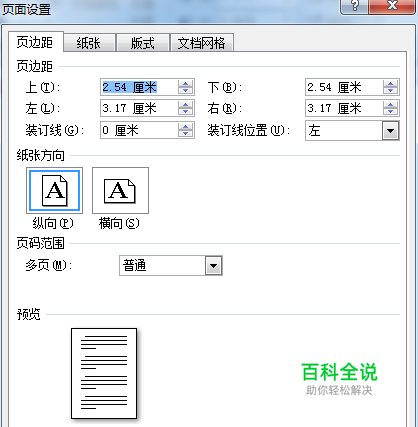This screenshot has height=427, width=418.
Task: Close the 页面设置 dialog
Action: tap(393, 7)
